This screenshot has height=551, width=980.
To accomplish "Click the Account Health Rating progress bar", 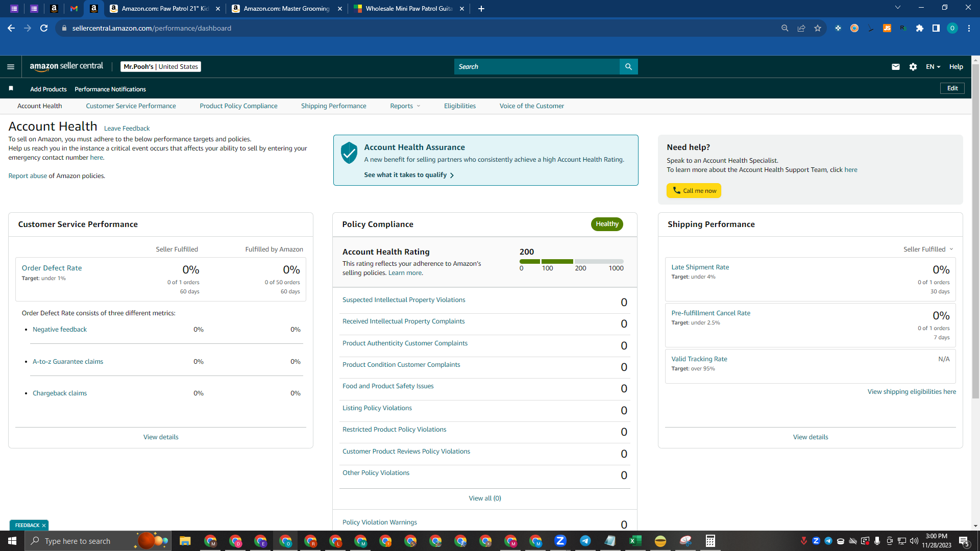I will pyautogui.click(x=572, y=261).
